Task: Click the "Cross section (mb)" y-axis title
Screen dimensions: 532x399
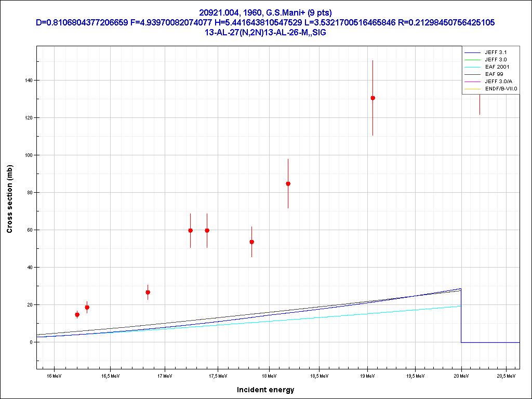Action: tap(9, 198)
